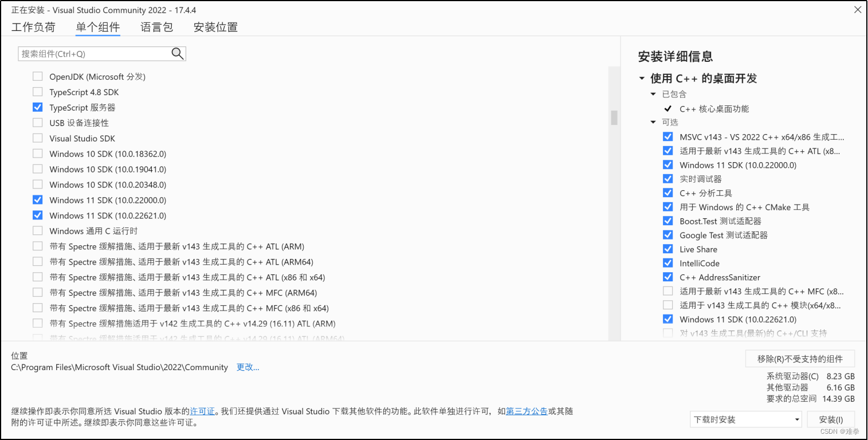The height and width of the screenshot is (440, 868).
Task: Check v143 生成工具的 C++ 模块 option
Action: 668,305
